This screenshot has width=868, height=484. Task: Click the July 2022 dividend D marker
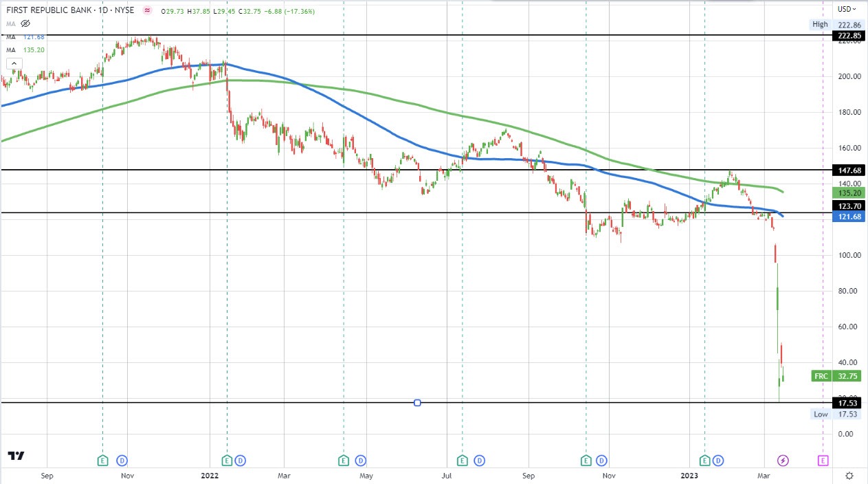pos(480,460)
